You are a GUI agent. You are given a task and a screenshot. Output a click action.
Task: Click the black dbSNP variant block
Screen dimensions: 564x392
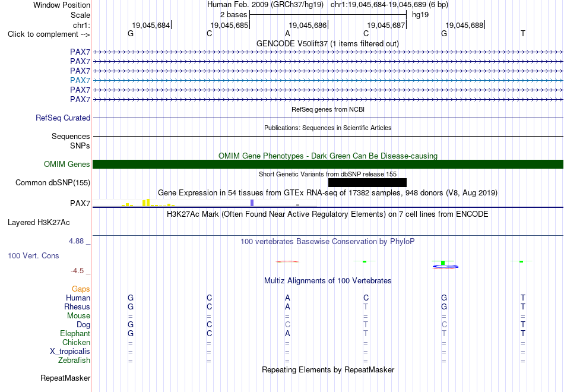367,182
